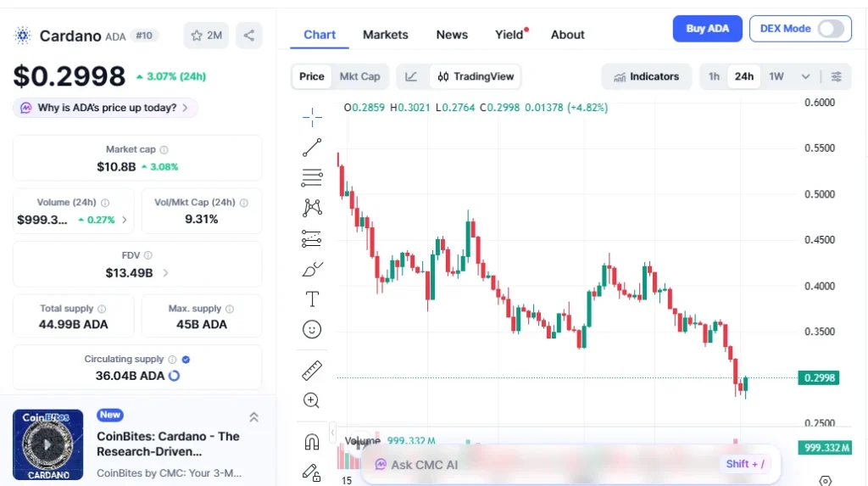Expand more timeframe options dropdown
868x486 pixels.
tap(805, 76)
